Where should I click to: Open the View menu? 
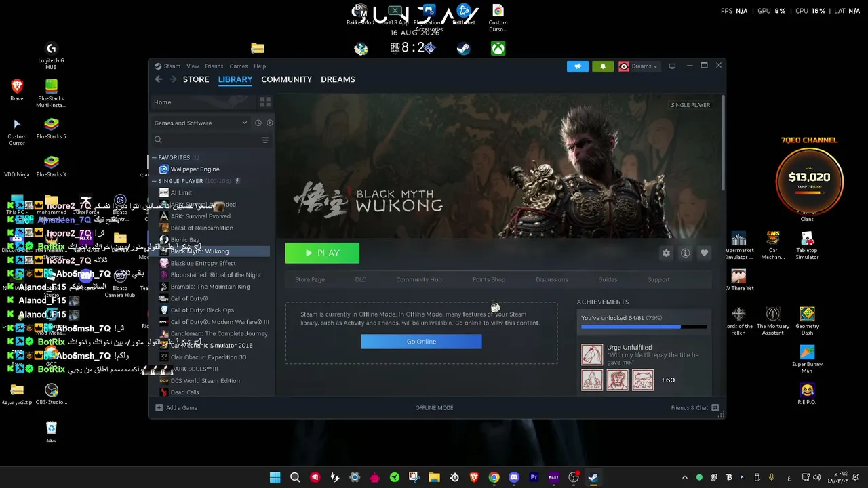coord(193,66)
